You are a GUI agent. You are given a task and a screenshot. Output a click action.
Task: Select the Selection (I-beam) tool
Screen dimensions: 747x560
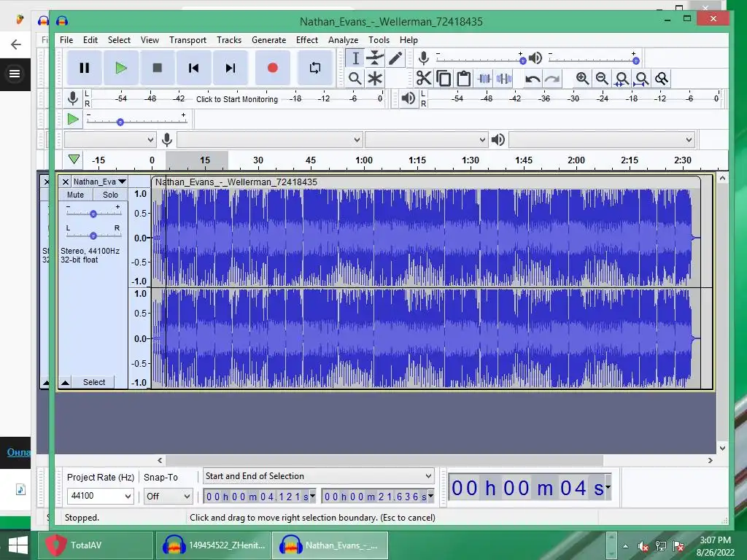[x=355, y=58]
